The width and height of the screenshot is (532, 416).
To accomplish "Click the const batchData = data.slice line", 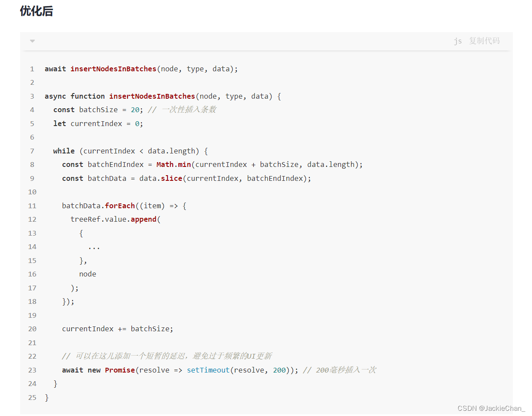I will click(187, 178).
